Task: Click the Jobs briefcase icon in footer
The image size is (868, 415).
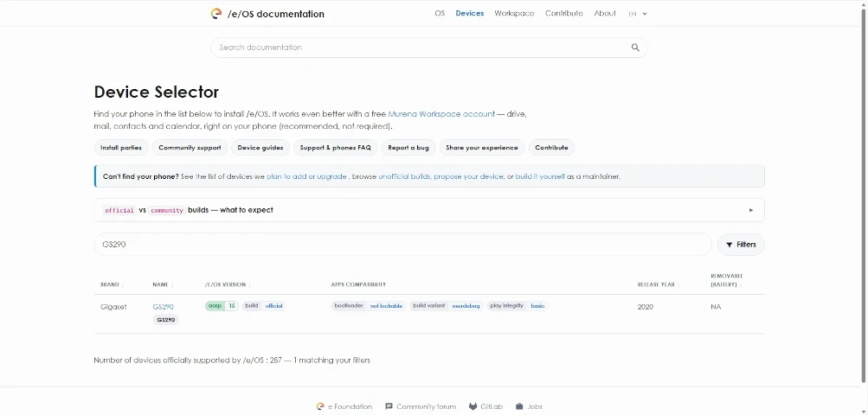Action: 519,406
